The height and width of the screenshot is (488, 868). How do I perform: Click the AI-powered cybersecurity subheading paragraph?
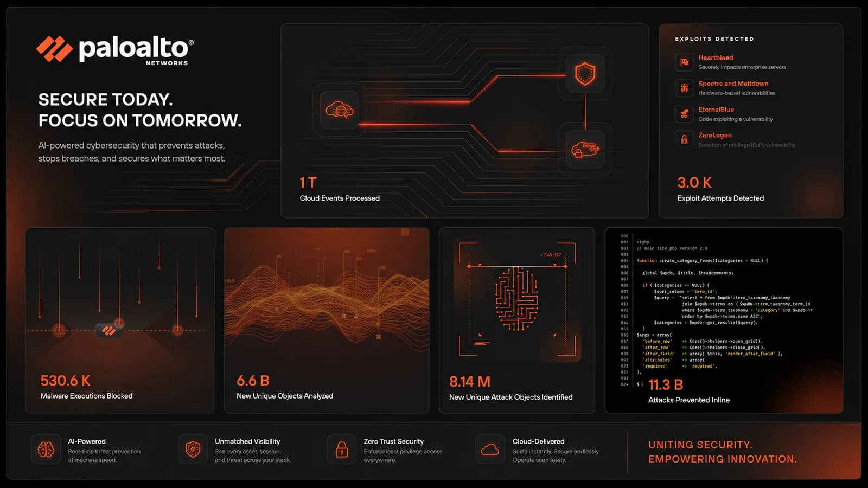[x=132, y=152]
